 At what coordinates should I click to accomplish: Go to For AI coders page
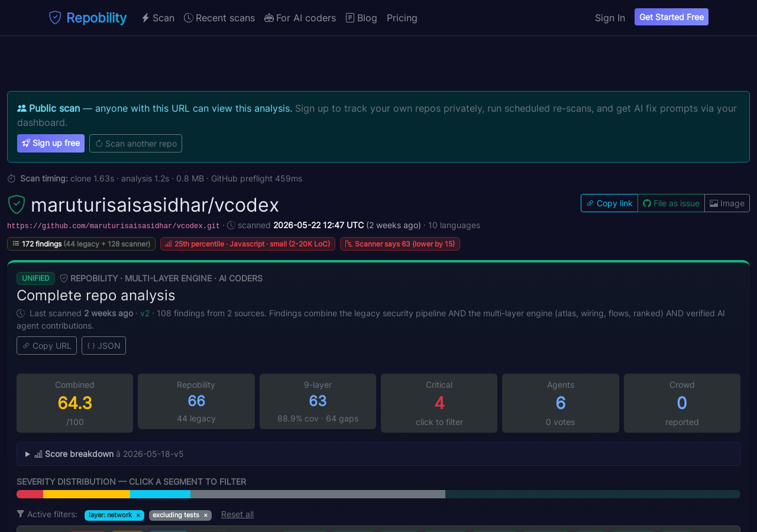300,18
